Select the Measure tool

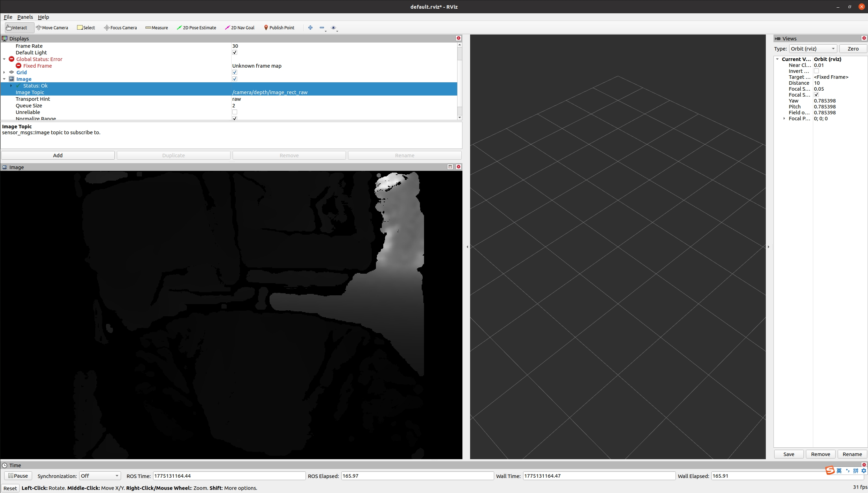point(157,28)
